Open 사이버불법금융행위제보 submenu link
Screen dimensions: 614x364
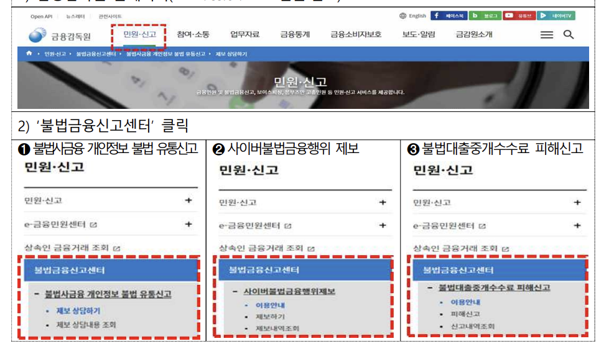point(289,292)
